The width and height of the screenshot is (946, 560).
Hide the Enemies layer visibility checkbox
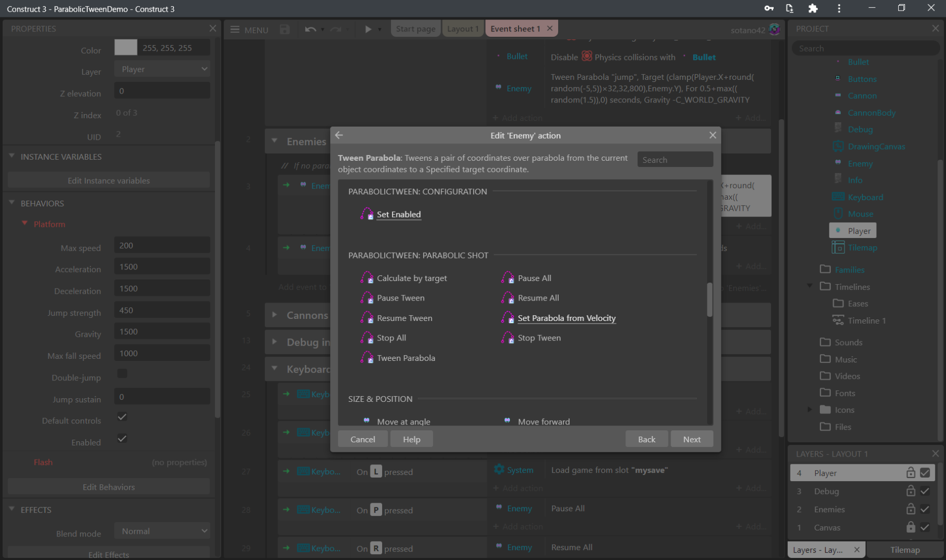924,509
